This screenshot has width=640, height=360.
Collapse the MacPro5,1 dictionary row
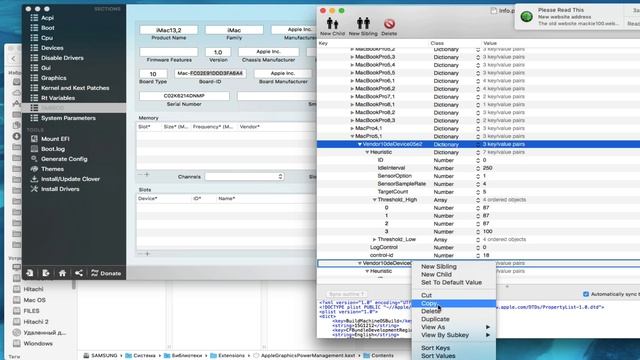352,136
